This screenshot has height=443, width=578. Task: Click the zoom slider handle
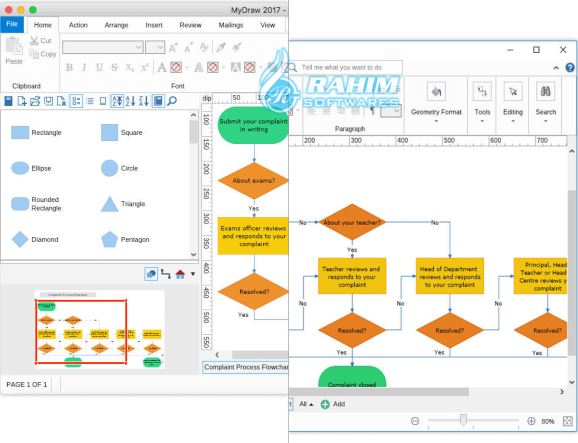coord(463,420)
